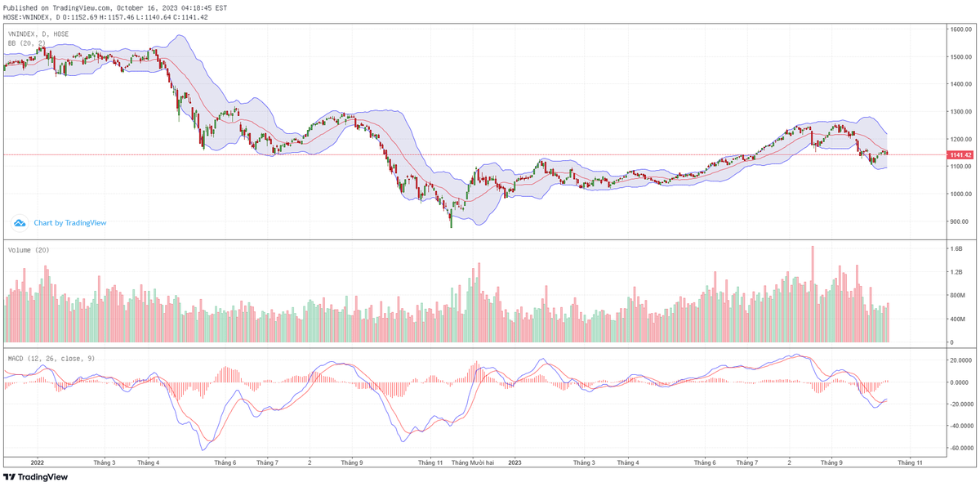Click the TradingView logo at bottom left
980x487 pixels.
[36, 477]
